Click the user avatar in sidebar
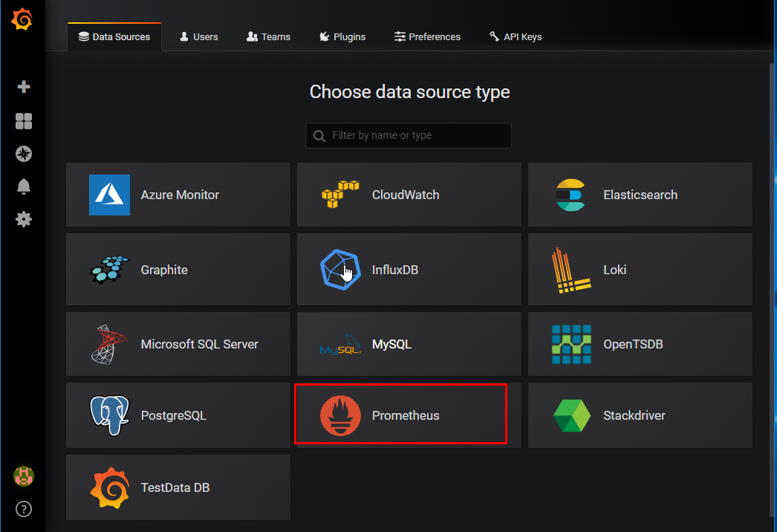Viewport: 777px width, 532px height. coord(24,476)
